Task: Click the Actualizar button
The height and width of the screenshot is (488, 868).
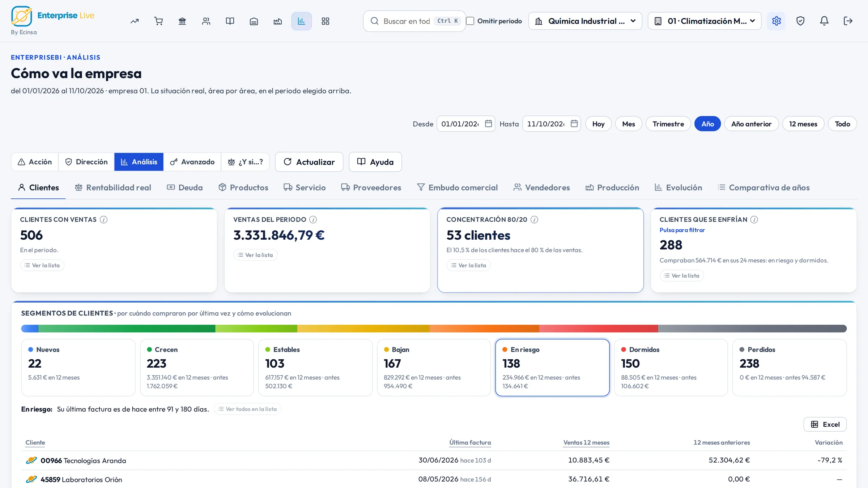Action: [x=309, y=162]
